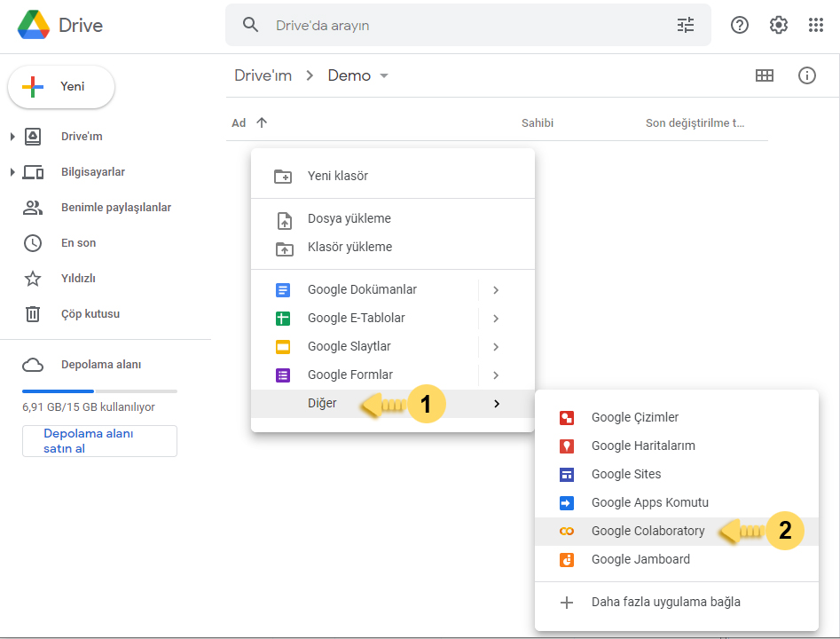Click Depolama alanı satın al button

pyautogui.click(x=99, y=441)
